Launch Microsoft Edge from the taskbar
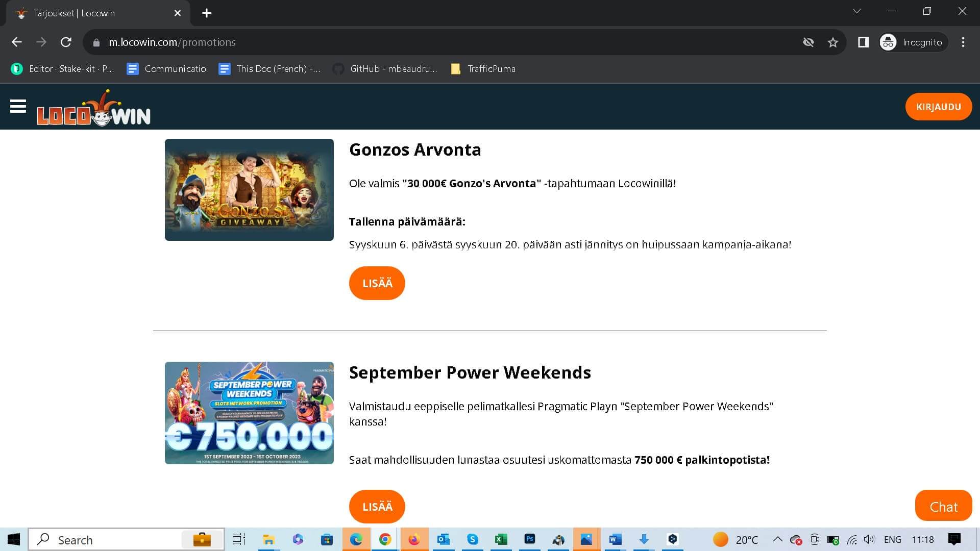 click(x=356, y=539)
